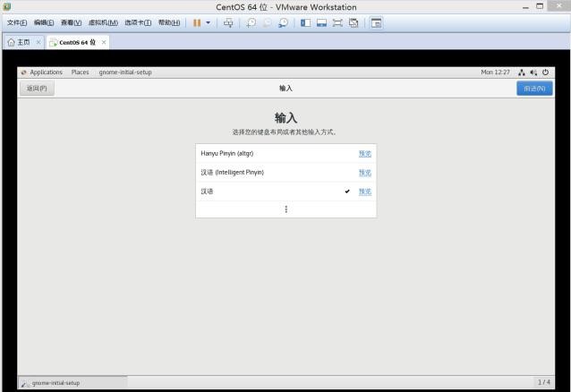Click the GNOME power icon in top bar

(544, 72)
